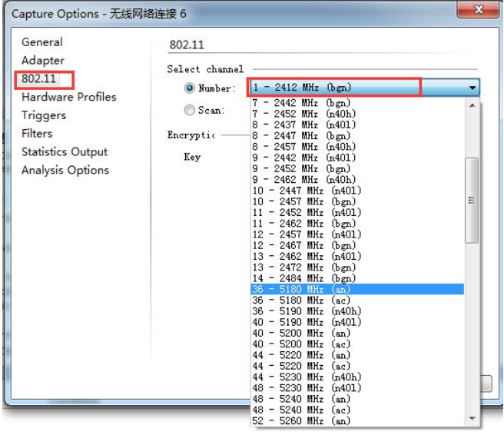Choose 44 - 5220 MHz (ac)
This screenshot has width=504, height=435.
[x=357, y=366]
